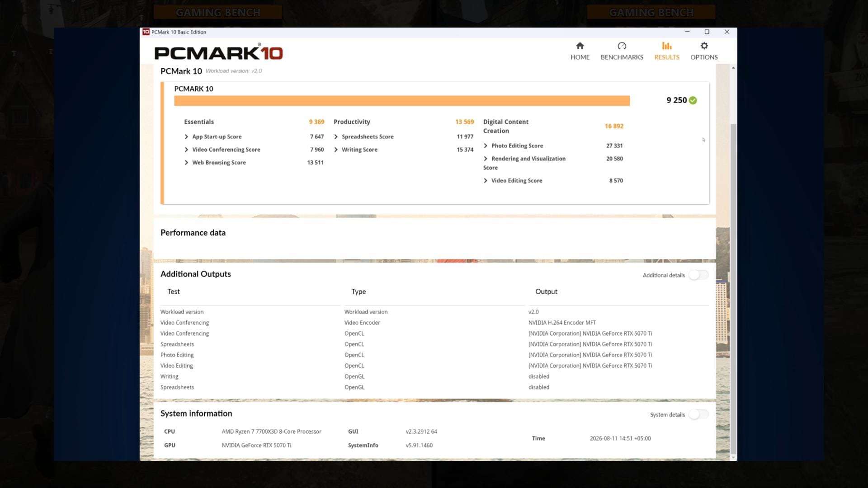Click the RESULTS menu label

(667, 57)
